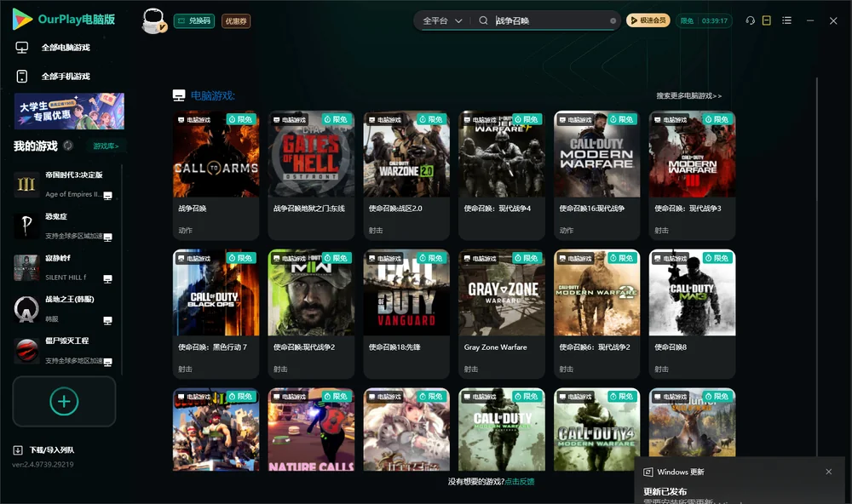This screenshot has width=852, height=504.
Task: Open the 使命召唤:战区2.0 game card
Action: [x=406, y=175]
